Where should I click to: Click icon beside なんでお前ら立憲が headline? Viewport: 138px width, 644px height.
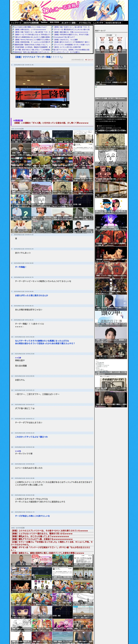[13, 27]
